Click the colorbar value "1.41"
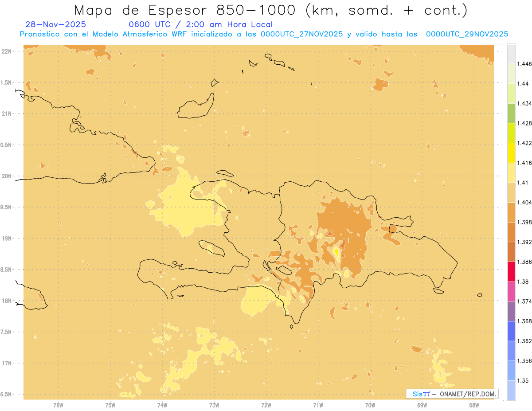The image size is (532, 411). (x=523, y=182)
